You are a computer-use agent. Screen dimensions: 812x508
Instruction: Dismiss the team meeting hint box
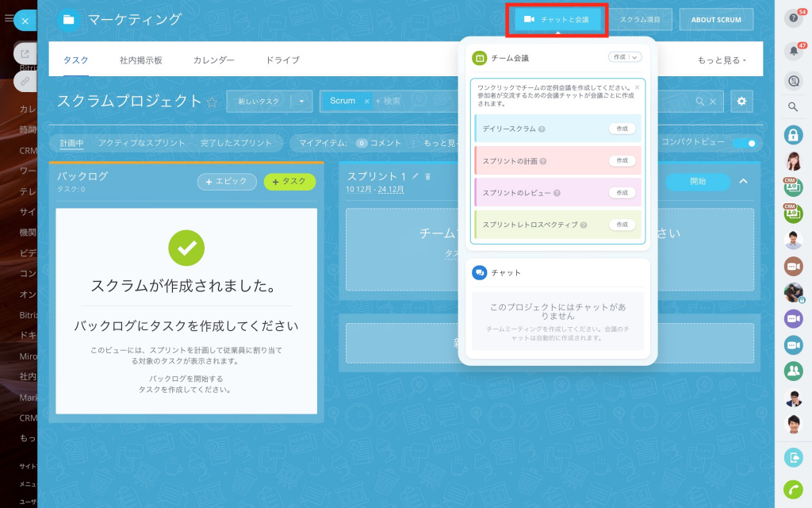637,87
